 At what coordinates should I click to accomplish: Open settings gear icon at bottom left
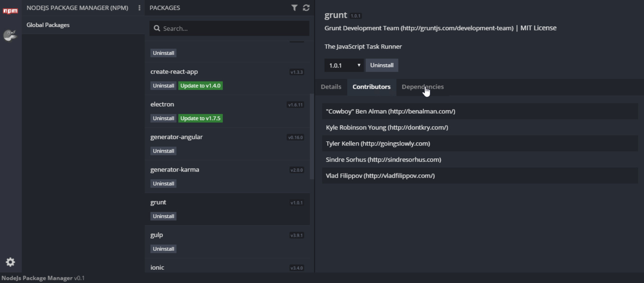tap(10, 262)
